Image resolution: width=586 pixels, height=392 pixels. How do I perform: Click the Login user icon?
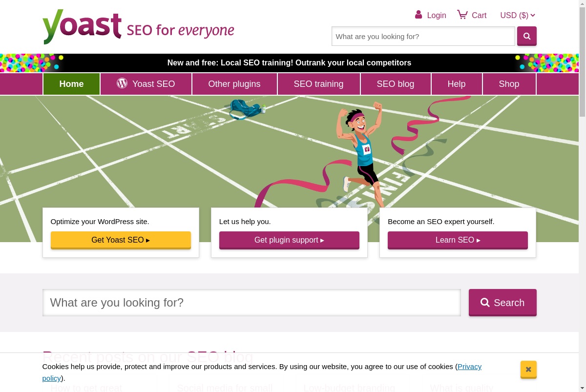(419, 15)
